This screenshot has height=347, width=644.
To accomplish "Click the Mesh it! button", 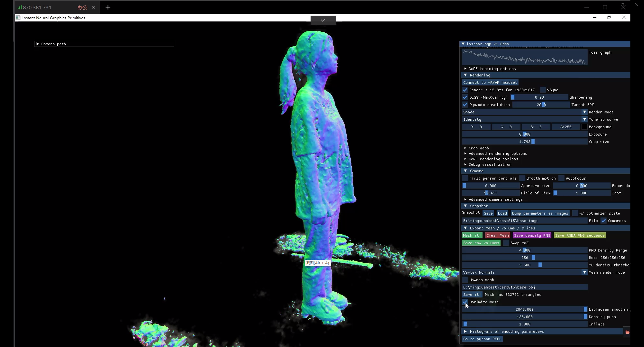I will click(x=472, y=235).
